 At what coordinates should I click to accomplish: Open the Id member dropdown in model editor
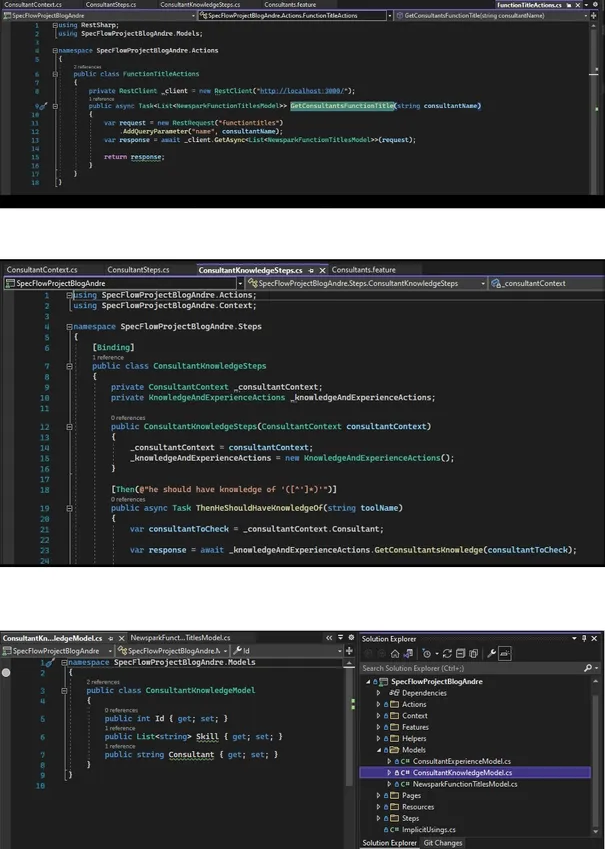click(340, 651)
